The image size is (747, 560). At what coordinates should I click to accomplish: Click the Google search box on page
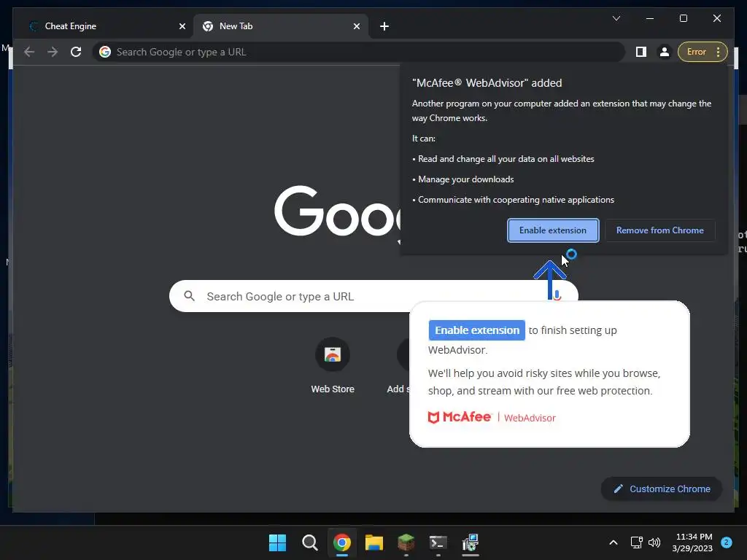373,296
